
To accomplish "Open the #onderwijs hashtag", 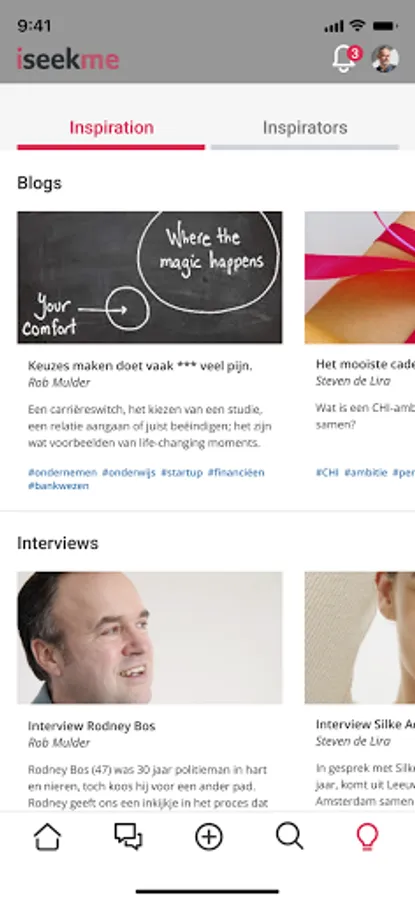I will [x=129, y=472].
